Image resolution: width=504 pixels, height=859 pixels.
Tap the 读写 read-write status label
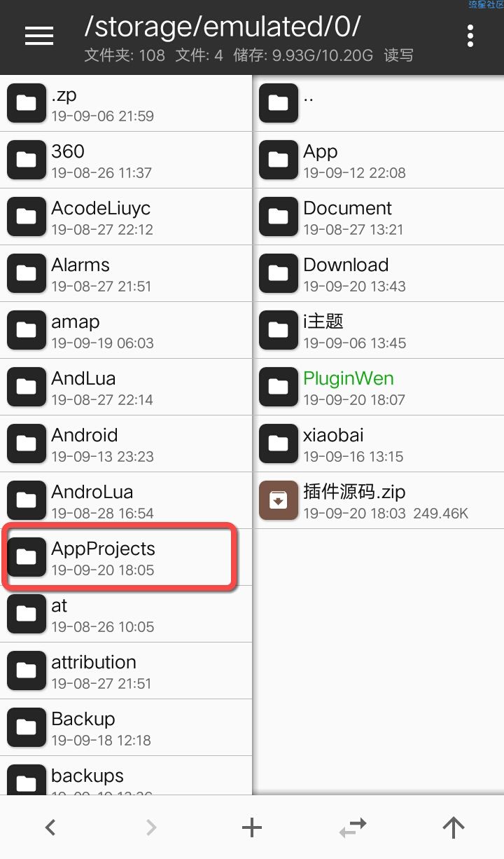pos(399,55)
